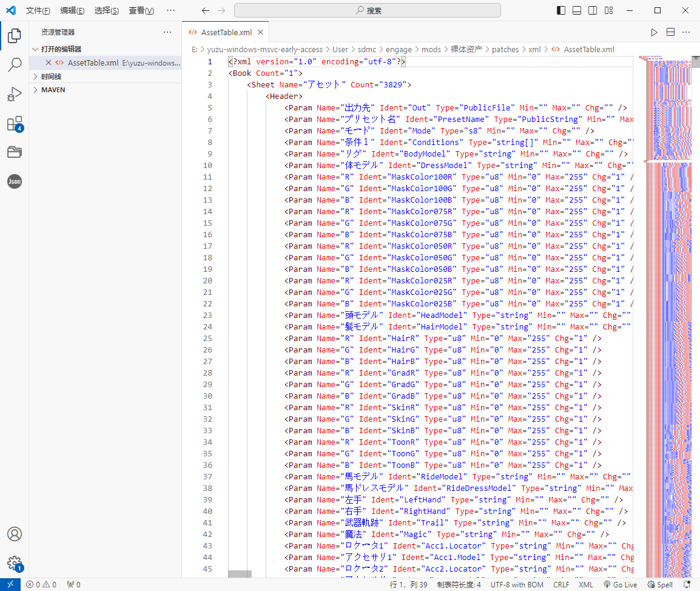Click breadcrumb patches folder
This screenshot has width=700, height=591.
point(505,50)
